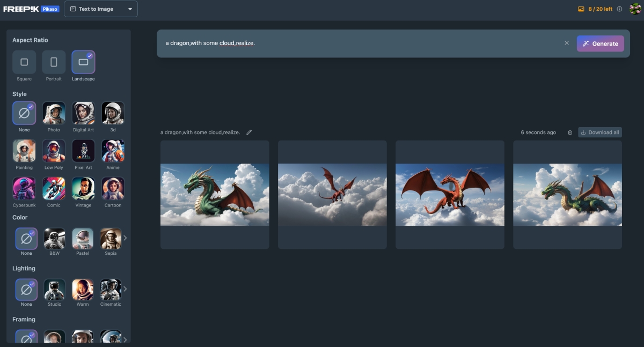The image size is (644, 347).
Task: Click the 6 seconds ago timestamp
Action: [x=538, y=132]
